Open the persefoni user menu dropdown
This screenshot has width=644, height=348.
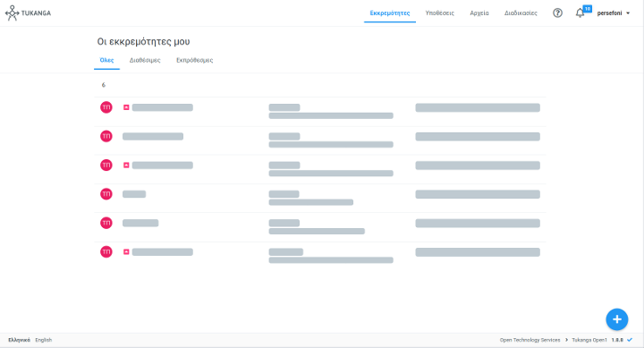[614, 13]
